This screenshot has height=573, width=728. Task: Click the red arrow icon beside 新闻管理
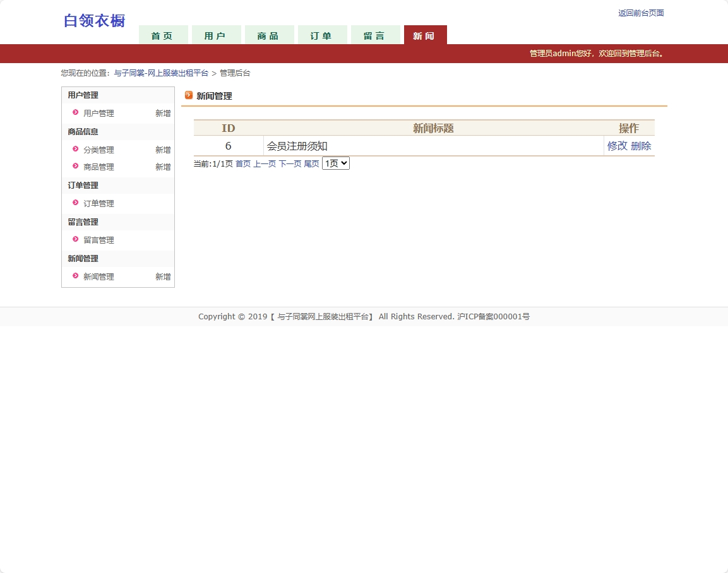coord(75,276)
